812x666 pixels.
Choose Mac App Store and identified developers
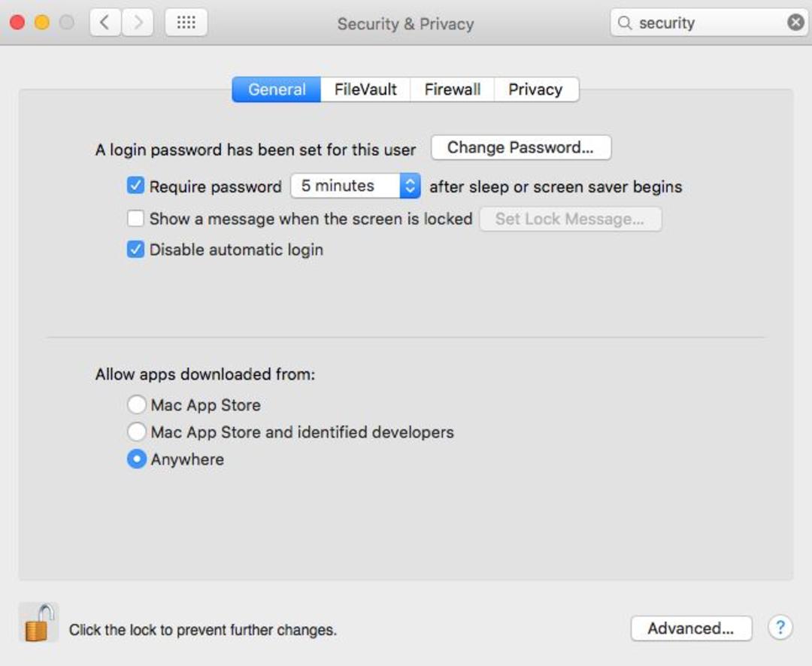point(137,431)
